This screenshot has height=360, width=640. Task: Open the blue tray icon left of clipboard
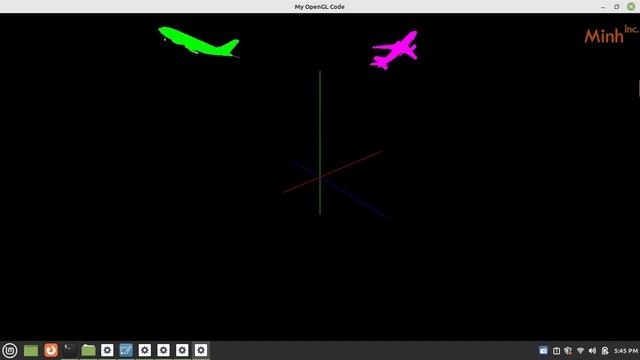[x=543, y=351]
